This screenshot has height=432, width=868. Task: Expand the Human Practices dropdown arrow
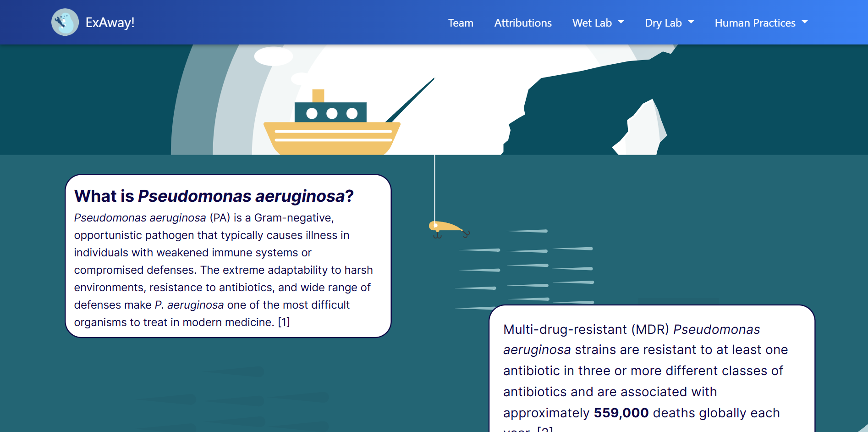point(805,22)
